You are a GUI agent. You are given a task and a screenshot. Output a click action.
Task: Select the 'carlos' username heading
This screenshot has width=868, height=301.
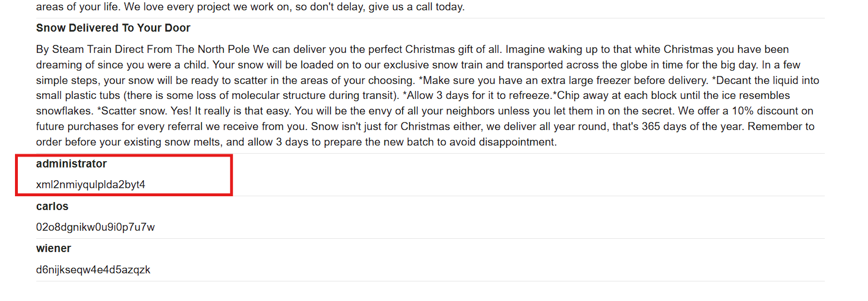pos(52,207)
